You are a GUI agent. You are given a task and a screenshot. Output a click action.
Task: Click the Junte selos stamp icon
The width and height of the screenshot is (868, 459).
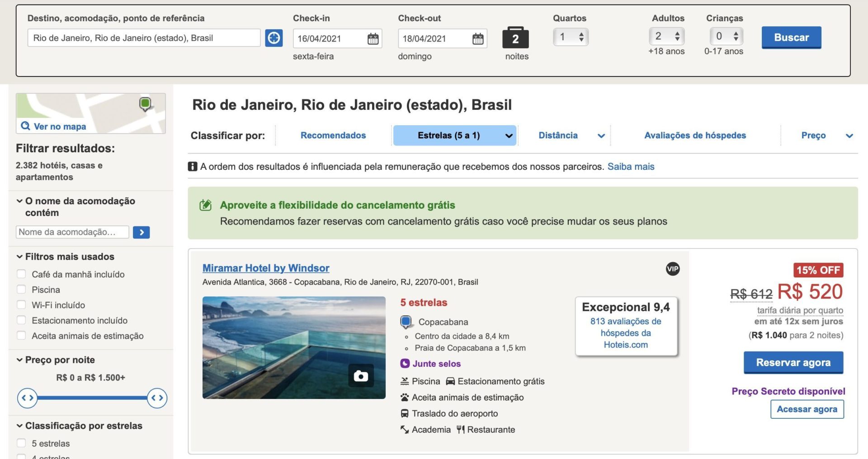(x=405, y=363)
